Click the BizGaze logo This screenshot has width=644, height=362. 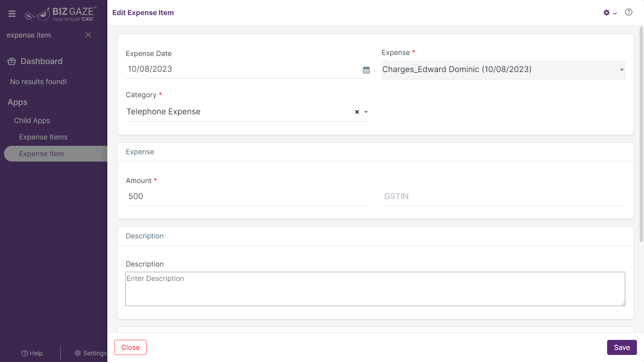pyautogui.click(x=61, y=14)
